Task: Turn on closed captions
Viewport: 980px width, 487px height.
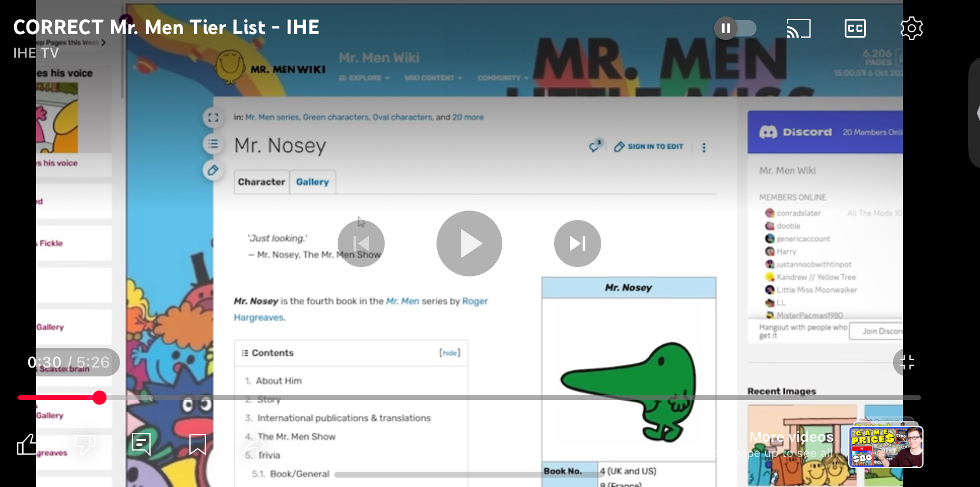Action: (x=855, y=28)
